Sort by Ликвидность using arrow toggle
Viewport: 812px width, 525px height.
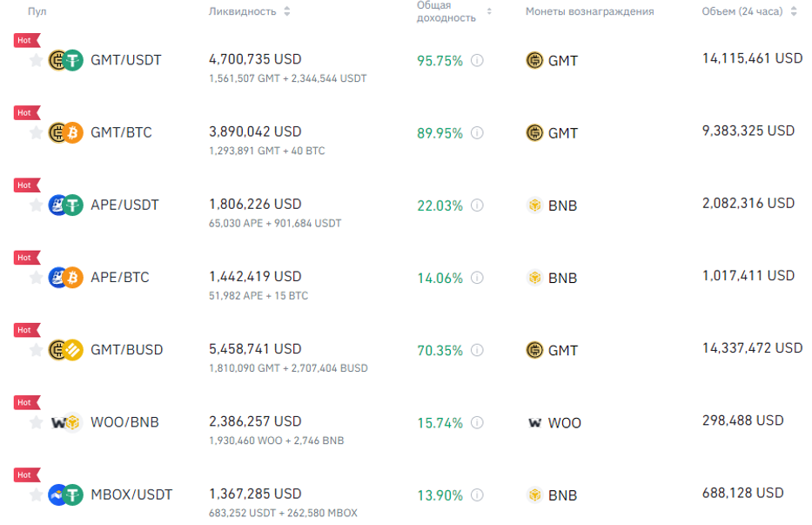[287, 11]
